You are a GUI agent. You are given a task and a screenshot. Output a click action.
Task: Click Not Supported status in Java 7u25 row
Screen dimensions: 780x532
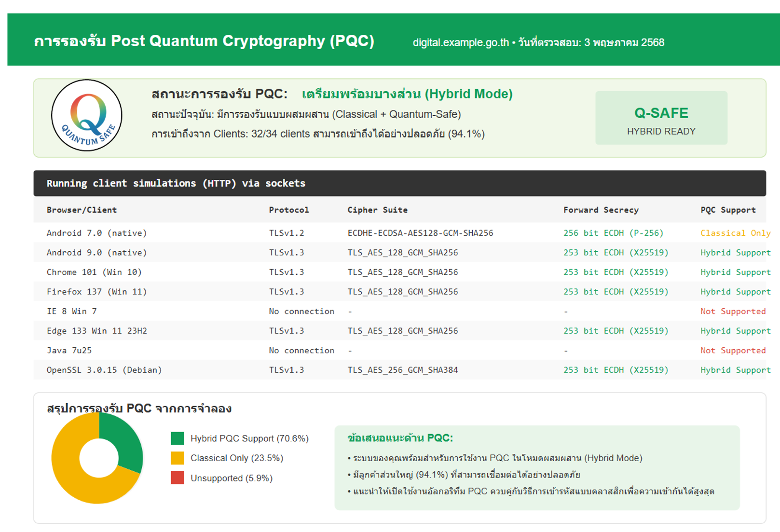733,350
